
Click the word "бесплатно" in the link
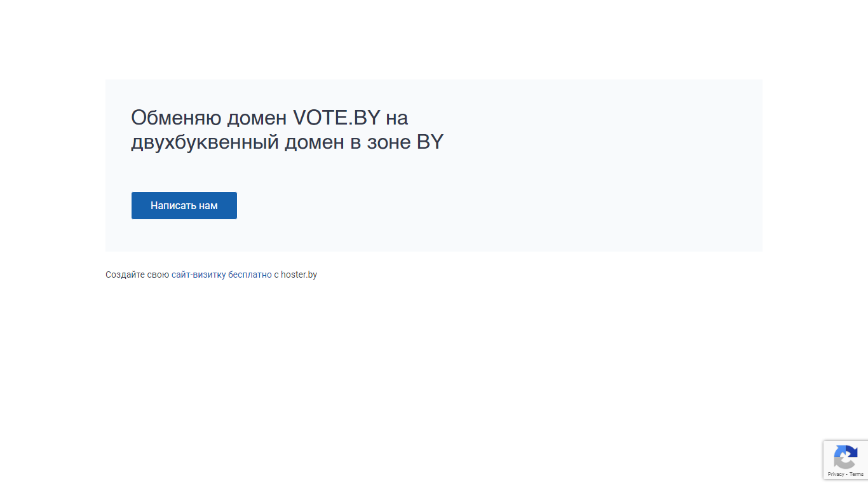250,274
